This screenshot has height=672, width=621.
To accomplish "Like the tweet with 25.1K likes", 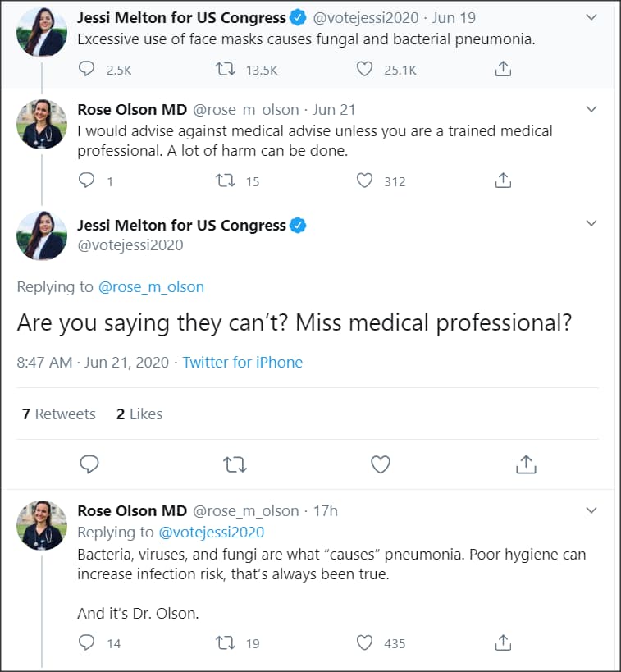I will 365,70.
